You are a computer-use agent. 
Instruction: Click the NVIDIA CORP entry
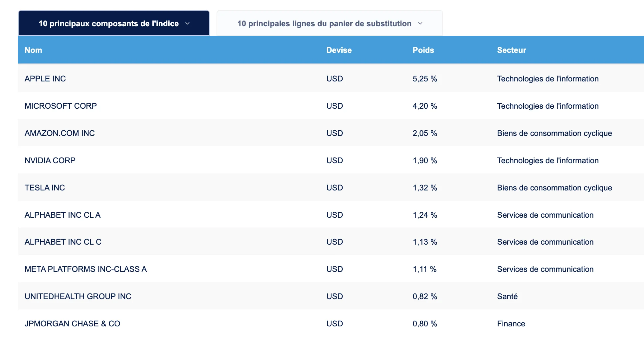[x=50, y=161]
